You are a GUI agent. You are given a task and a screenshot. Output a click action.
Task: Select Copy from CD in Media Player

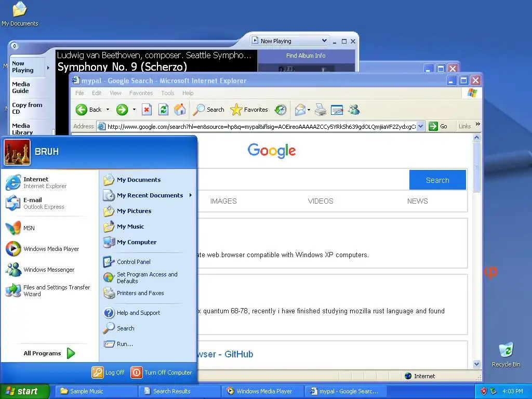coord(27,108)
